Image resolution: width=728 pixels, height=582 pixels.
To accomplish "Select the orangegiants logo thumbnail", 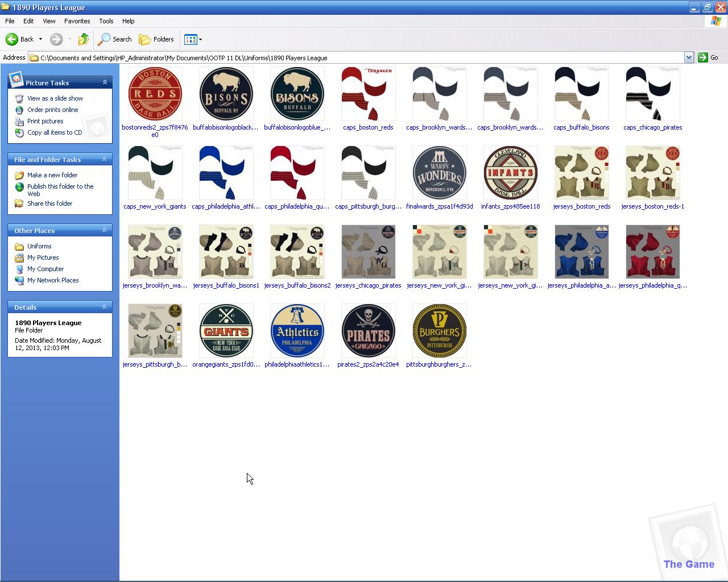I will [226, 331].
